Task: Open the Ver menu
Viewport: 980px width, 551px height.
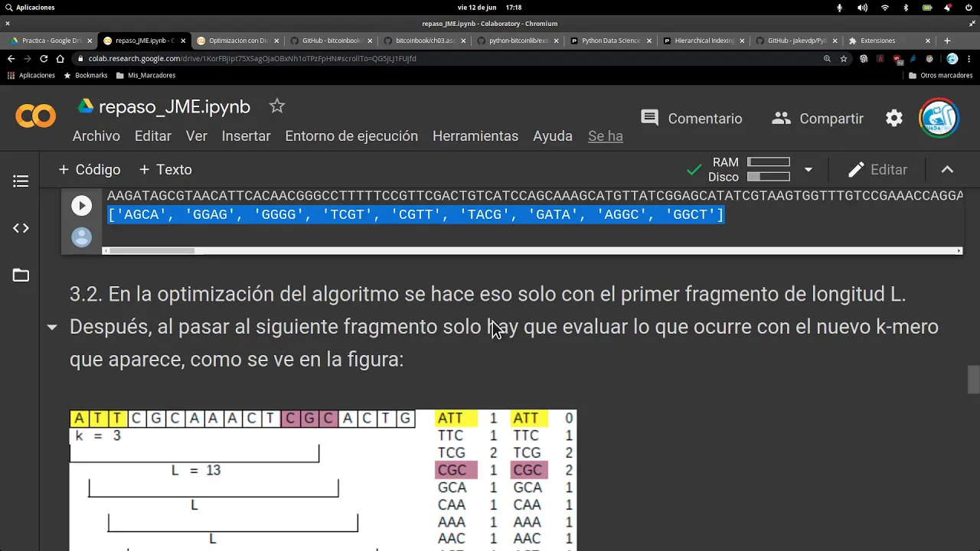Action: (x=197, y=135)
